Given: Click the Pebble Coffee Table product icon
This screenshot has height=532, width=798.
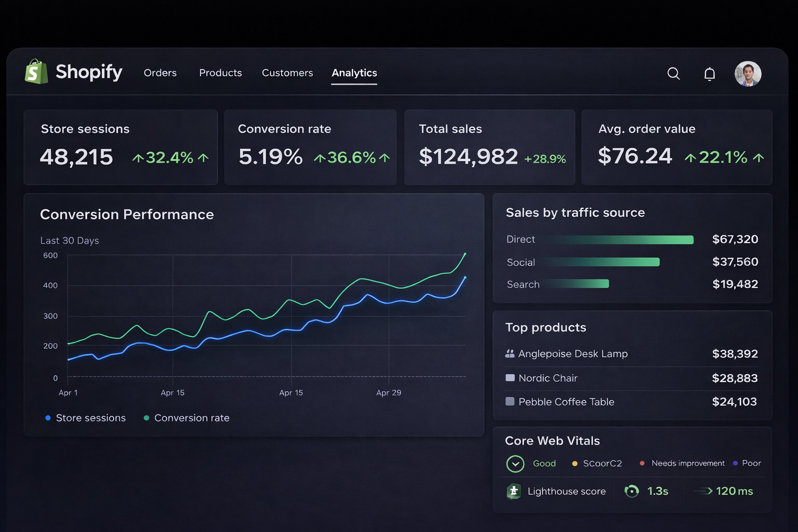Looking at the screenshot, I should [x=510, y=402].
